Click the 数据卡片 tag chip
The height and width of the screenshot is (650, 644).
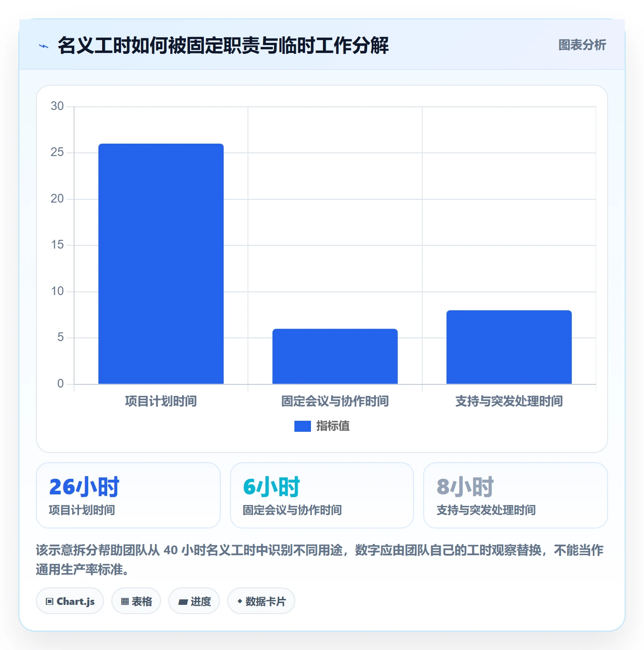(261, 601)
